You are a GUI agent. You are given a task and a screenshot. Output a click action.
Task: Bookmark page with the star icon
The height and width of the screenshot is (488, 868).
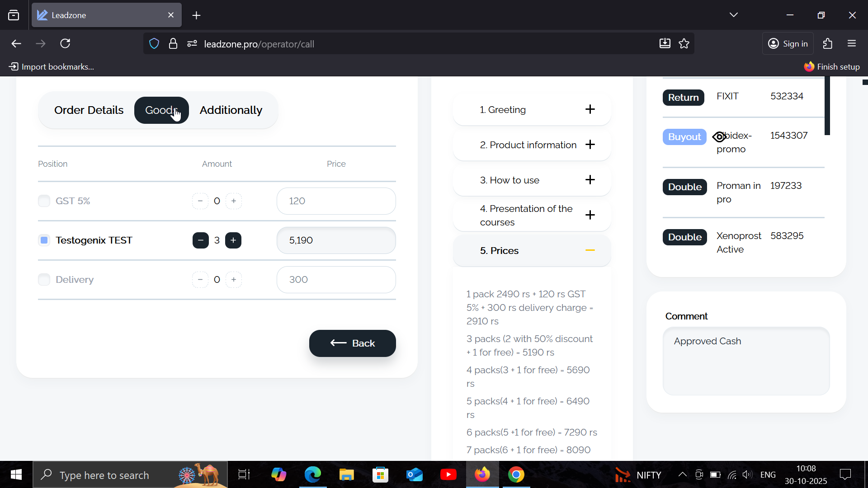tap(684, 44)
